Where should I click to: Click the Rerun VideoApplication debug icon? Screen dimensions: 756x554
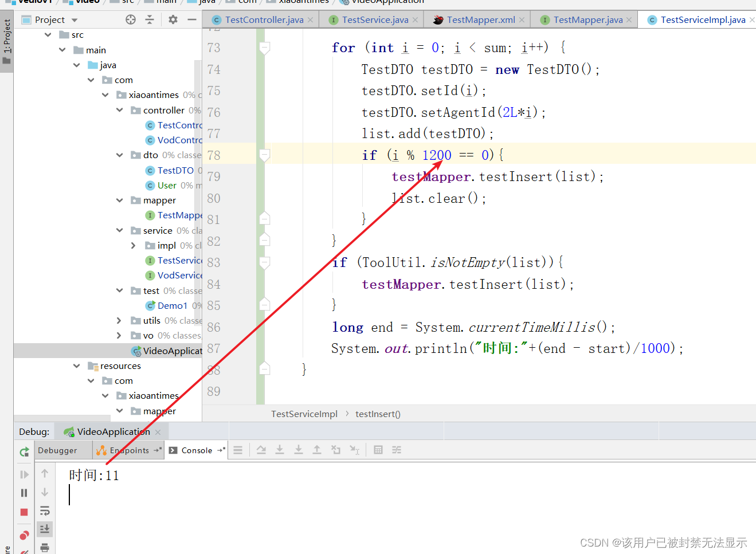(x=24, y=451)
